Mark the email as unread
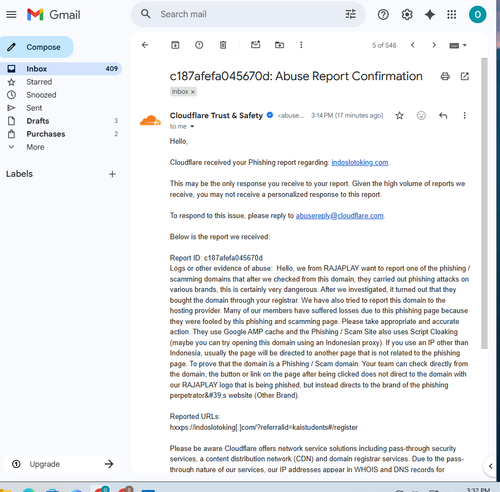Viewport: 500px width, 492px height. click(256, 45)
